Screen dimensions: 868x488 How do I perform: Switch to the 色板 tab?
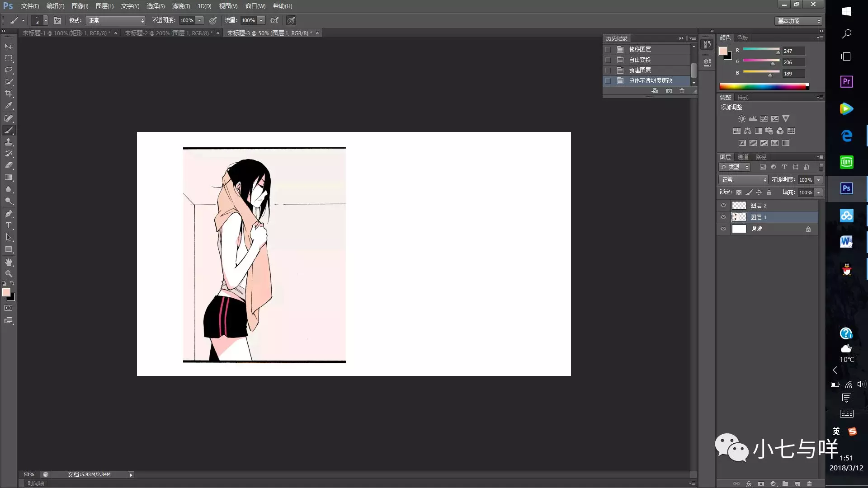point(742,38)
